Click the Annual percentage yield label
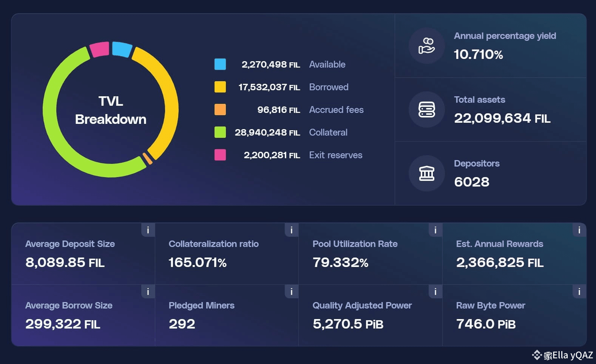The image size is (596, 364). click(505, 36)
